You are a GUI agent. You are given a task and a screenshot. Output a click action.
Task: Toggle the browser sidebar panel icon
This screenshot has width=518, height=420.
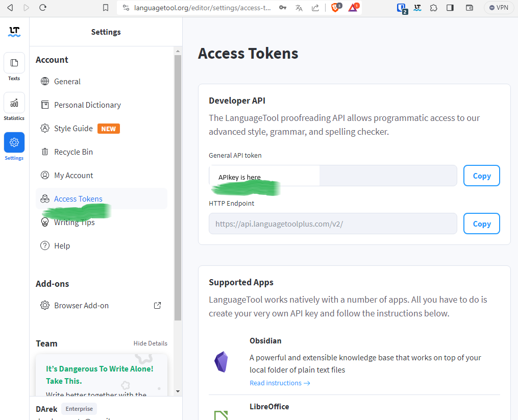[450, 8]
